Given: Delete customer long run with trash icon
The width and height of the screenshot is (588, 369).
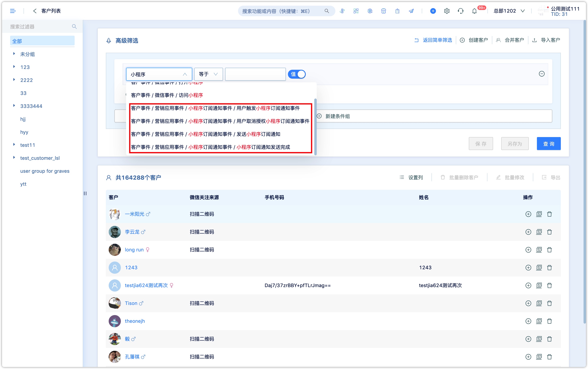Looking at the screenshot, I should (x=549, y=250).
